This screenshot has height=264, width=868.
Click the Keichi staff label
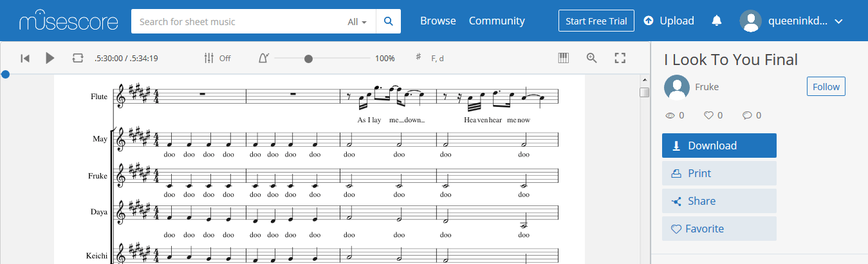(97, 256)
